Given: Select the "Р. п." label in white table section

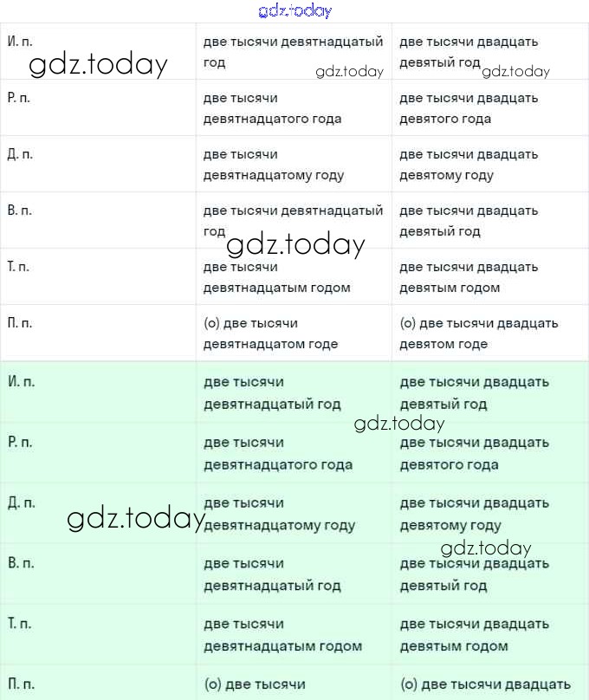Looking at the screenshot, I should pos(19,98).
